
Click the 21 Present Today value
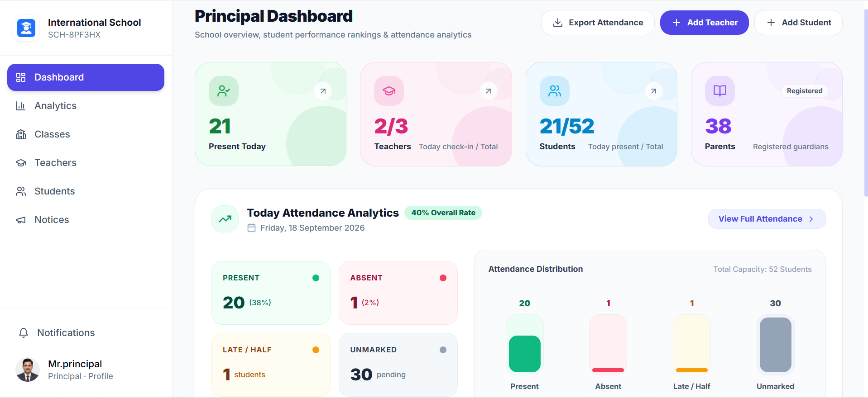220,126
